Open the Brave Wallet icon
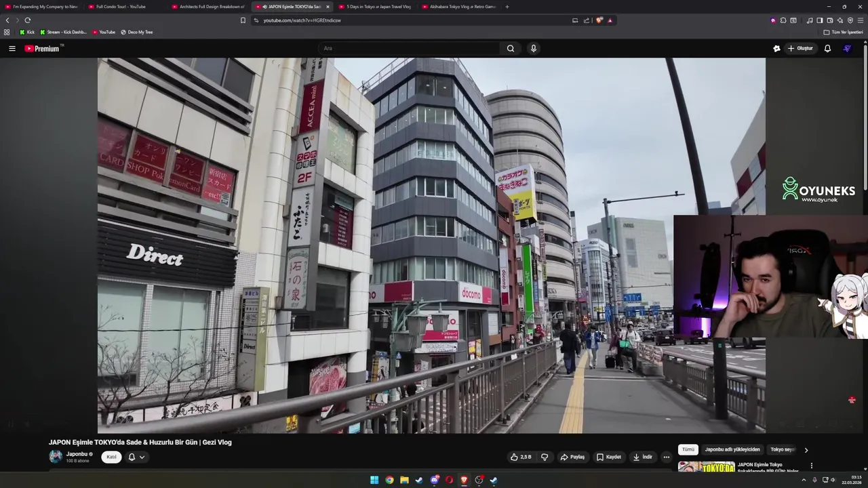The image size is (868, 488). point(830,20)
